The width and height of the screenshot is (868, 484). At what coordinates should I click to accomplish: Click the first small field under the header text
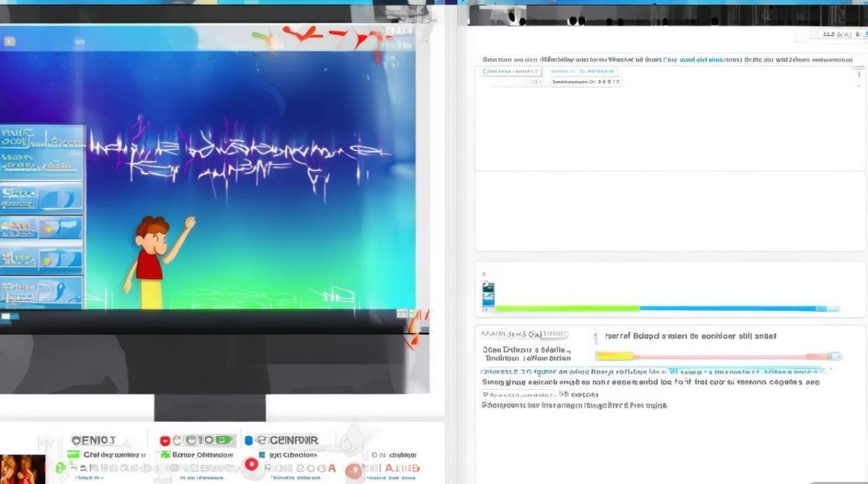click(512, 72)
